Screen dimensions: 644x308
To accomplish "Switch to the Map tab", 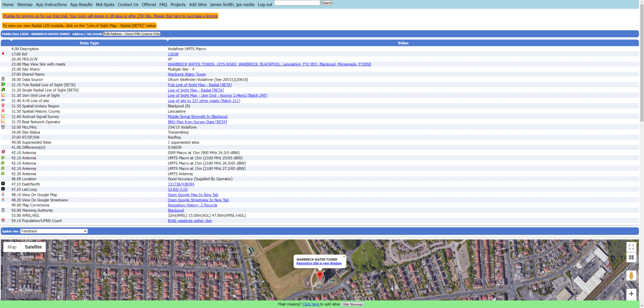I will pyautogui.click(x=12, y=247).
